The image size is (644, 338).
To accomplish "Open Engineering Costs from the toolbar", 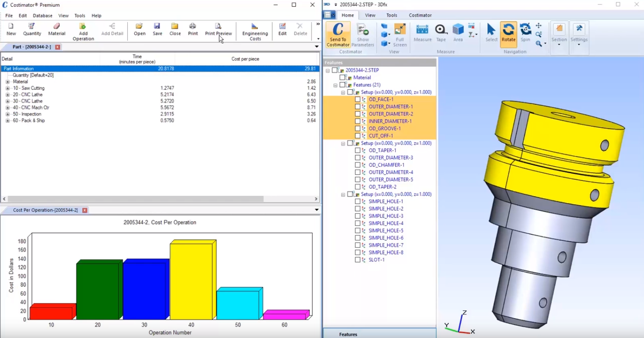I will coord(255,32).
